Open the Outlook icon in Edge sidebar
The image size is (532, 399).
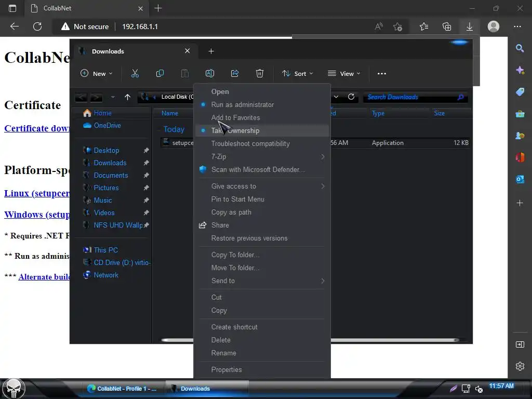pos(520,179)
